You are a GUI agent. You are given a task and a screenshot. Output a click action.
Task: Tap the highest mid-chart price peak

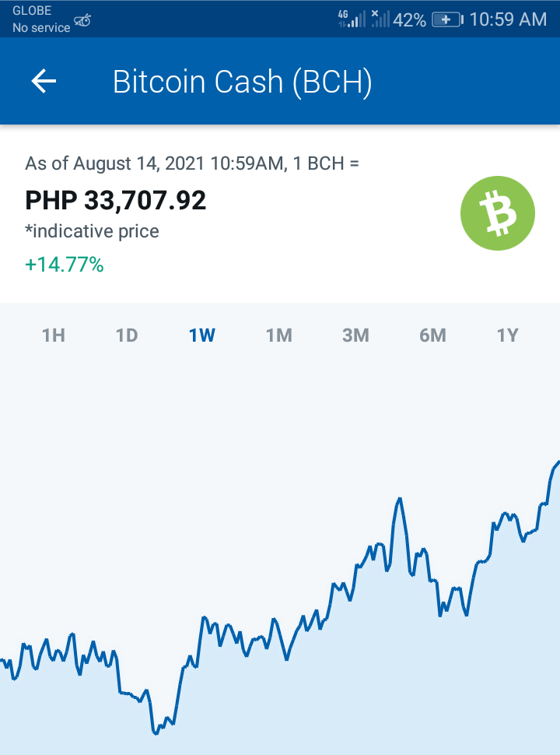coord(399,500)
